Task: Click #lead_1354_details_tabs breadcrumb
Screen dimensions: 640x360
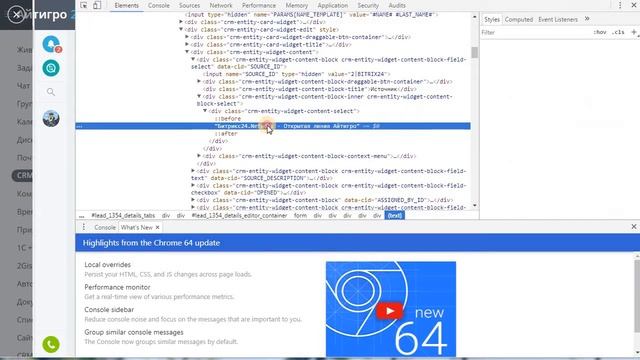Action: click(x=123, y=215)
